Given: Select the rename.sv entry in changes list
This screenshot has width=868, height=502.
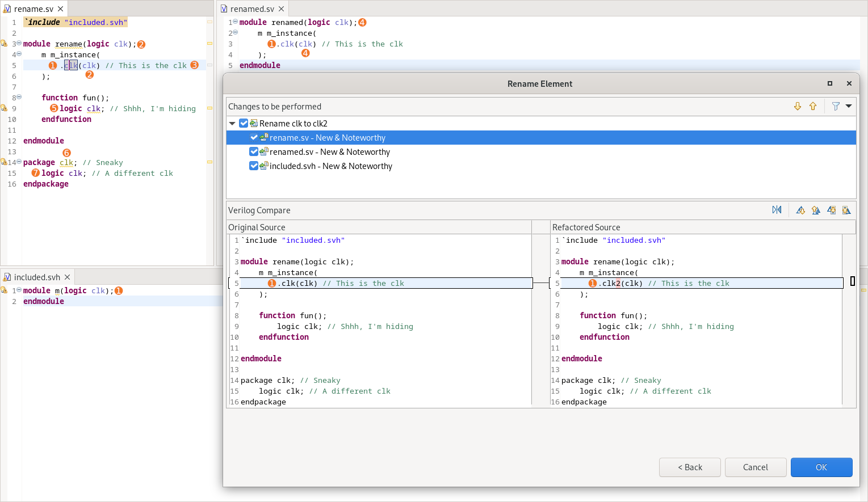Looking at the screenshot, I should click(327, 138).
